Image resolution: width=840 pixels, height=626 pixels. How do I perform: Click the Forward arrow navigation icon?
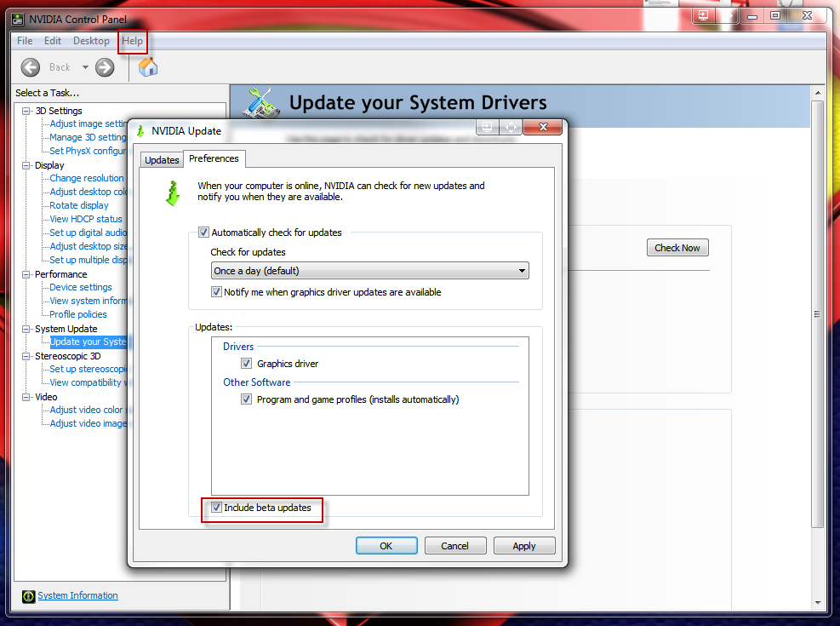[105, 67]
